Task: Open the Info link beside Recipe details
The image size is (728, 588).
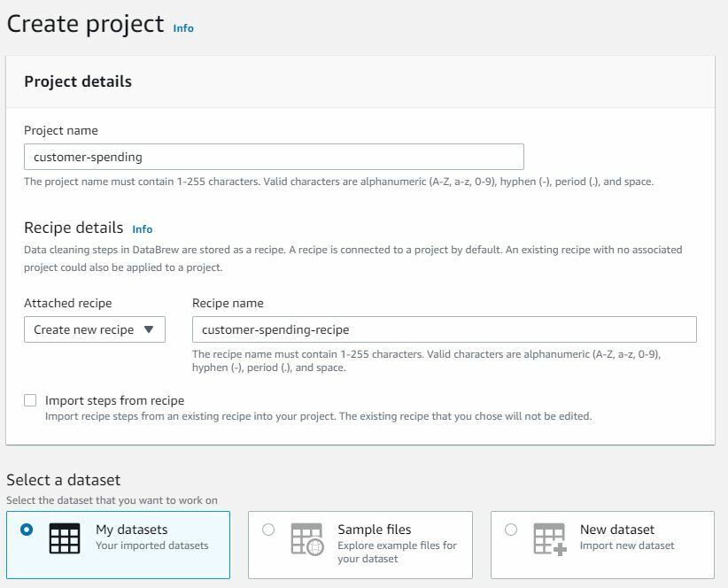Action: [142, 229]
